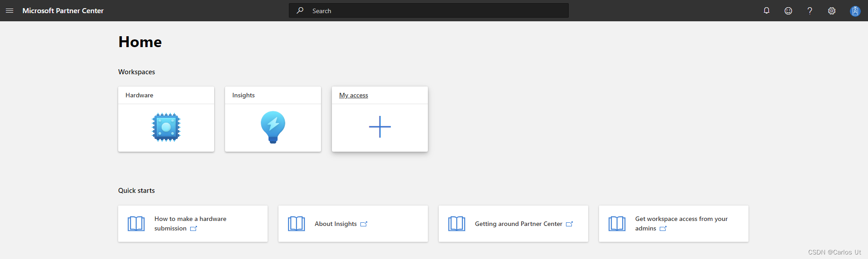Click external link icon after Getting around Partner Center
868x259 pixels.
(570, 224)
